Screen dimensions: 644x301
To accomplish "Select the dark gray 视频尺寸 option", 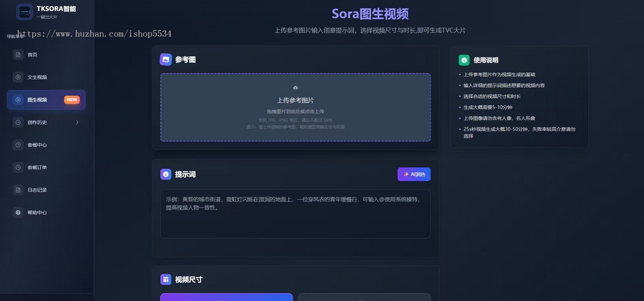I will tap(364, 297).
